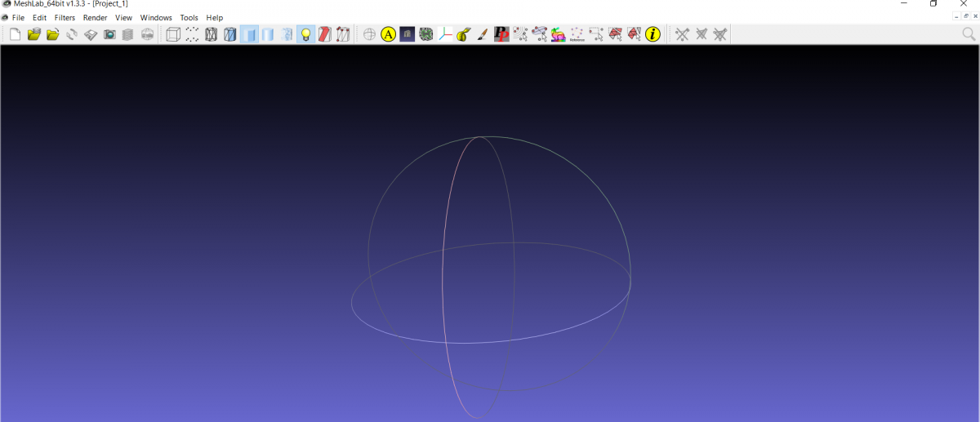Toggle Bounding Box render mode
Screen dimensions: 980x422
click(x=173, y=34)
